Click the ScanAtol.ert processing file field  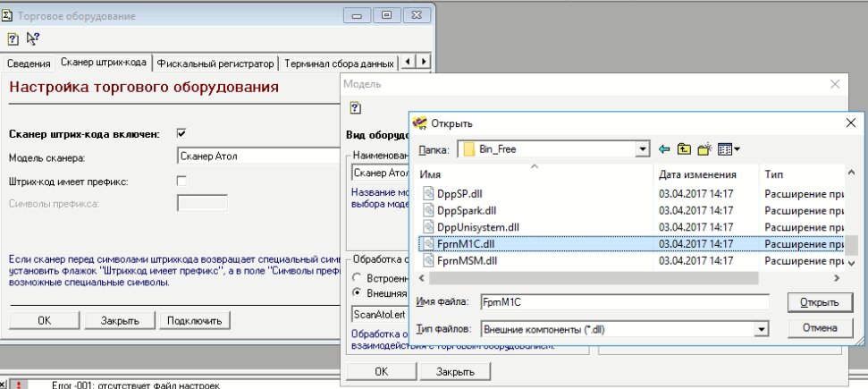(381, 314)
